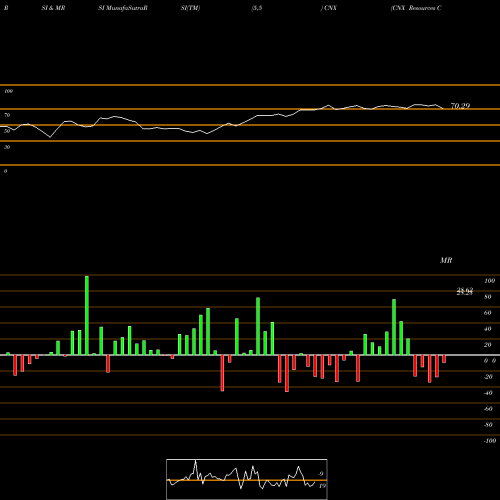Click the '30' level label on RSI chart
Image resolution: width=500 pixels, height=500 pixels.
pyautogui.click(x=7, y=147)
